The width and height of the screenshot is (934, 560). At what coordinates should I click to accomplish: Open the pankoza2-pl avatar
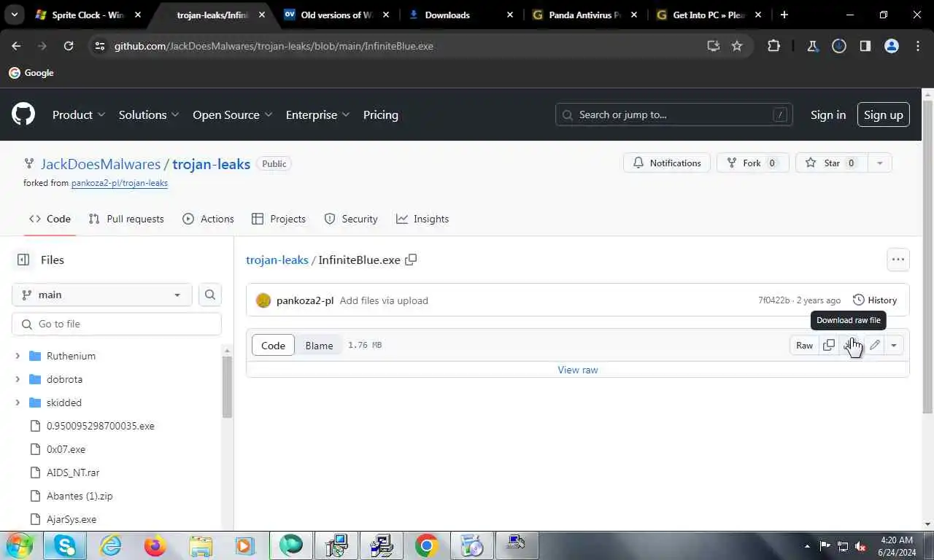(263, 300)
